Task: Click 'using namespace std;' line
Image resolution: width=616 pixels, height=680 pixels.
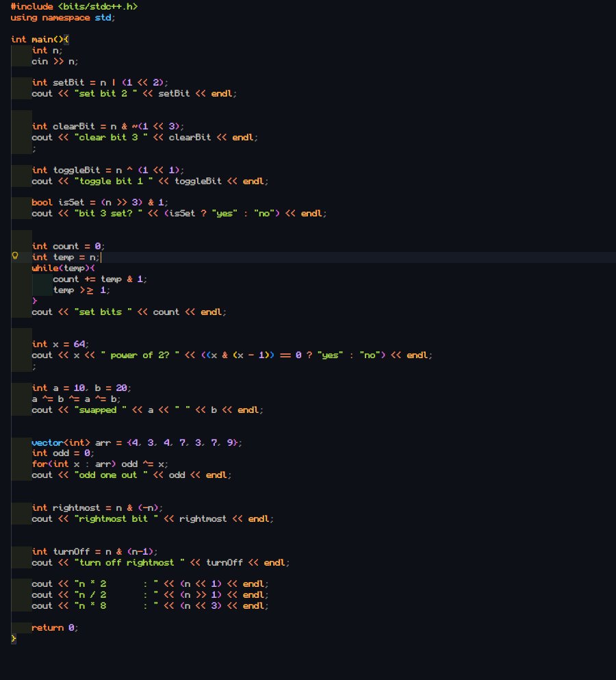Action: (x=63, y=18)
